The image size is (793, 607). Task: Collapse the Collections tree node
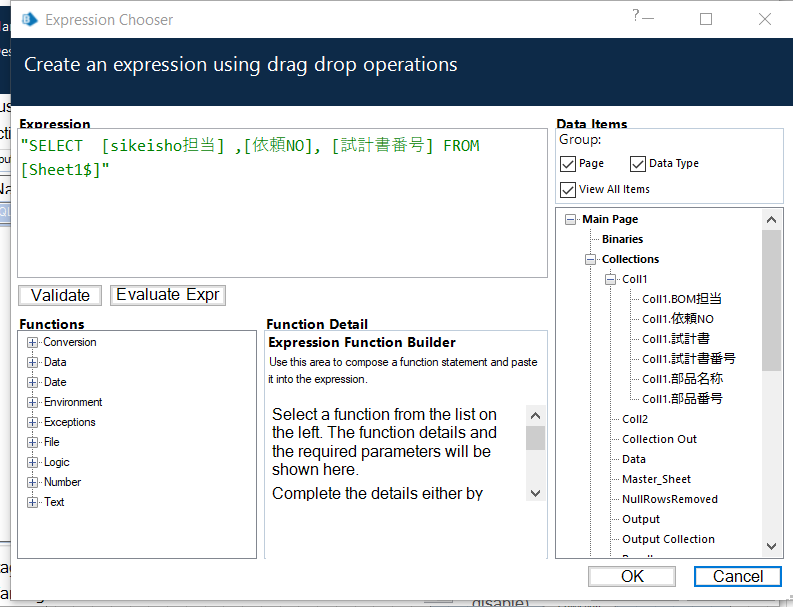591,259
